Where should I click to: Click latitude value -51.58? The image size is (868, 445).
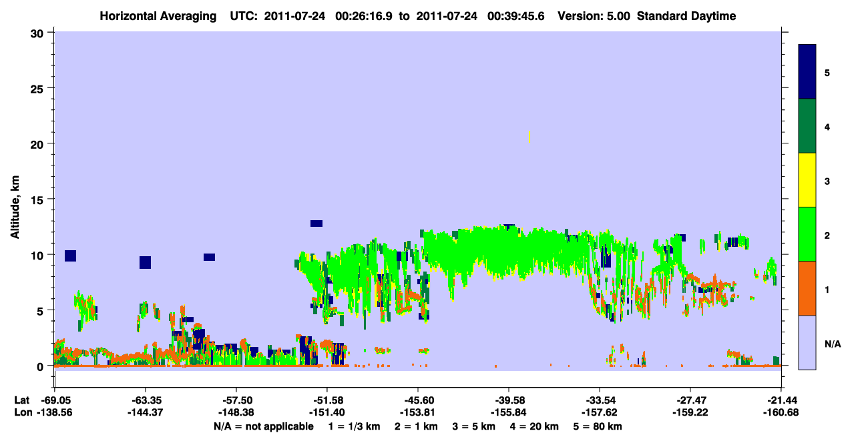click(327, 400)
